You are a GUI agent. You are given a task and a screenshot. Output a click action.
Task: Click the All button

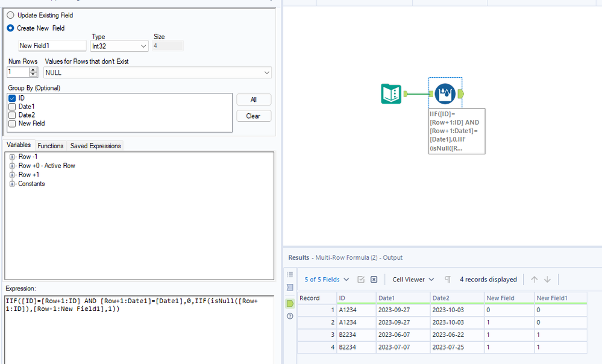[x=253, y=99]
